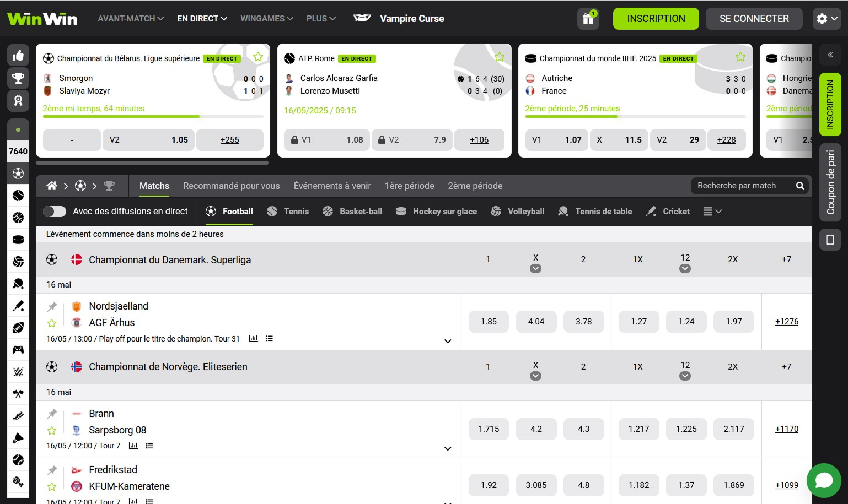Open the WINGAMES dropdown menu
This screenshot has height=504, width=848.
(267, 19)
